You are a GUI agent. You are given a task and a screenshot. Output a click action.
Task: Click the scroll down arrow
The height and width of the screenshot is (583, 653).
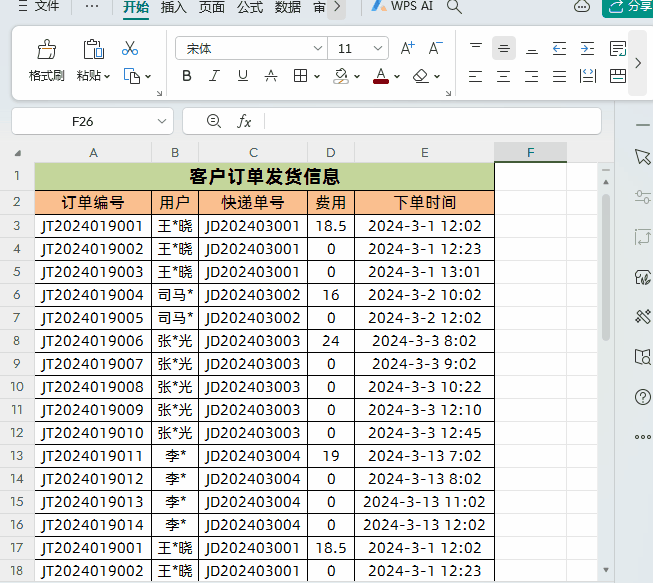click(606, 570)
